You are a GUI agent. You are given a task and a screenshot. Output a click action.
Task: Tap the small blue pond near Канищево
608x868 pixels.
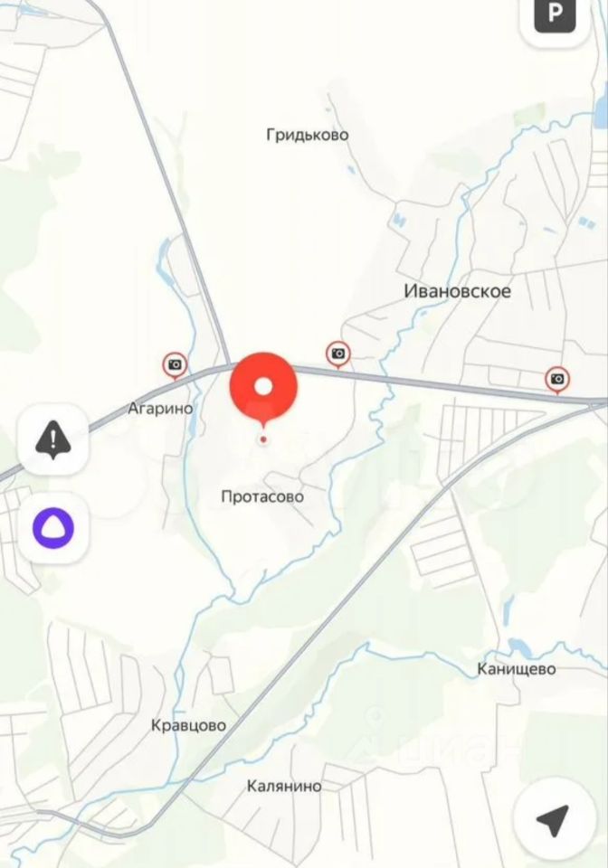(519, 646)
